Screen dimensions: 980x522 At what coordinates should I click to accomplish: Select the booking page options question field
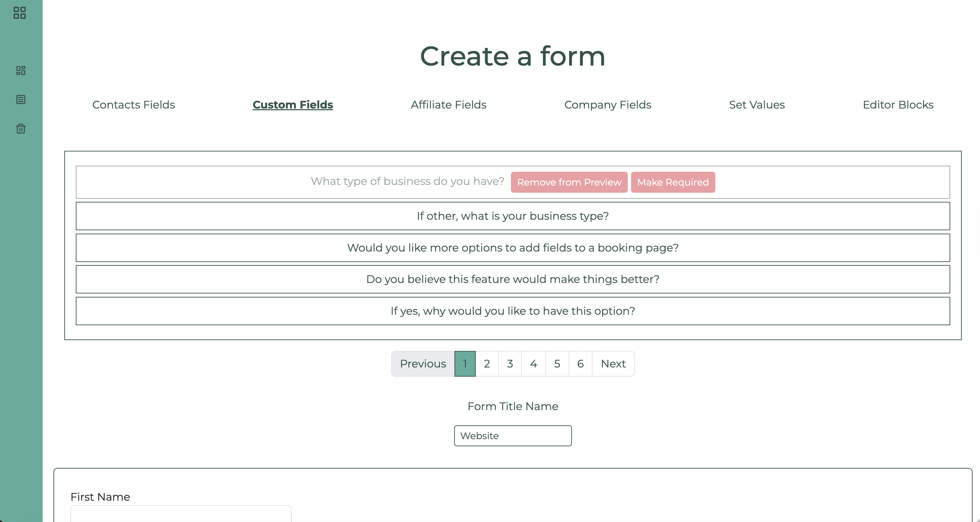pyautogui.click(x=512, y=248)
